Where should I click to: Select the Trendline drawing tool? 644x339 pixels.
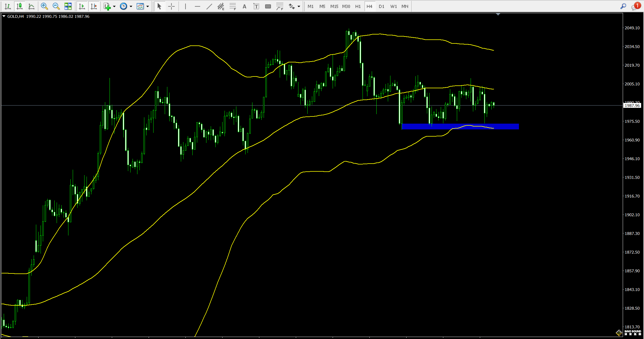tap(209, 6)
